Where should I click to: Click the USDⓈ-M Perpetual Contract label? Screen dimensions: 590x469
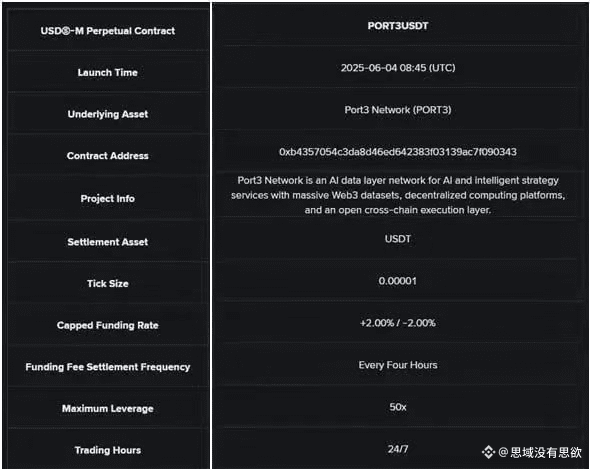[108, 31]
